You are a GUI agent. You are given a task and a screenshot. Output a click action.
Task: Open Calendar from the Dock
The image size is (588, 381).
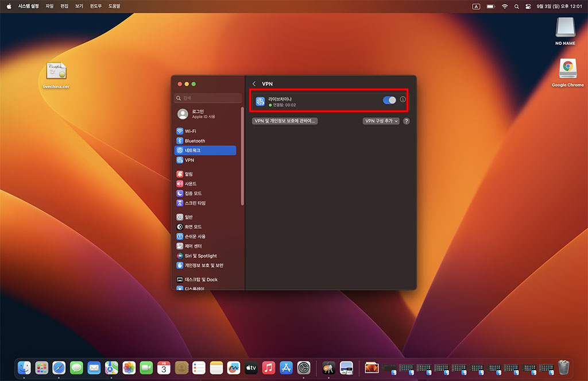click(x=164, y=368)
